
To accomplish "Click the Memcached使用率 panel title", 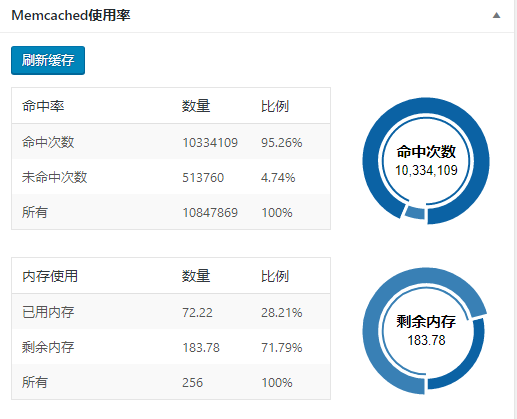I will click(x=71, y=15).
